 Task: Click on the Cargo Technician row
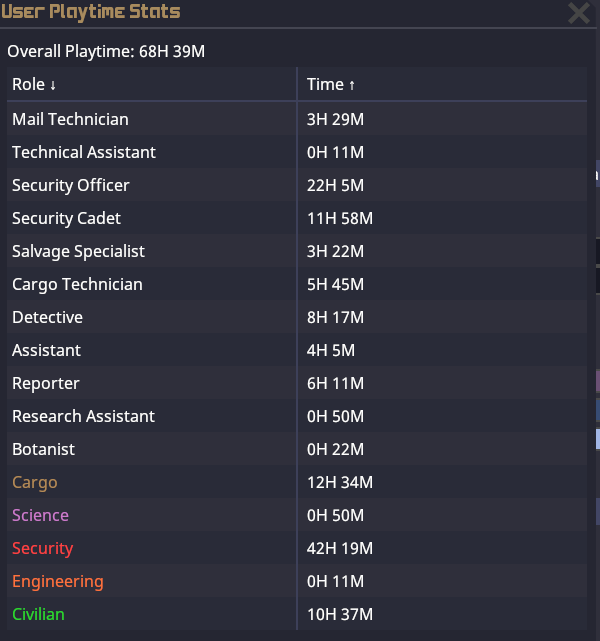(77, 284)
